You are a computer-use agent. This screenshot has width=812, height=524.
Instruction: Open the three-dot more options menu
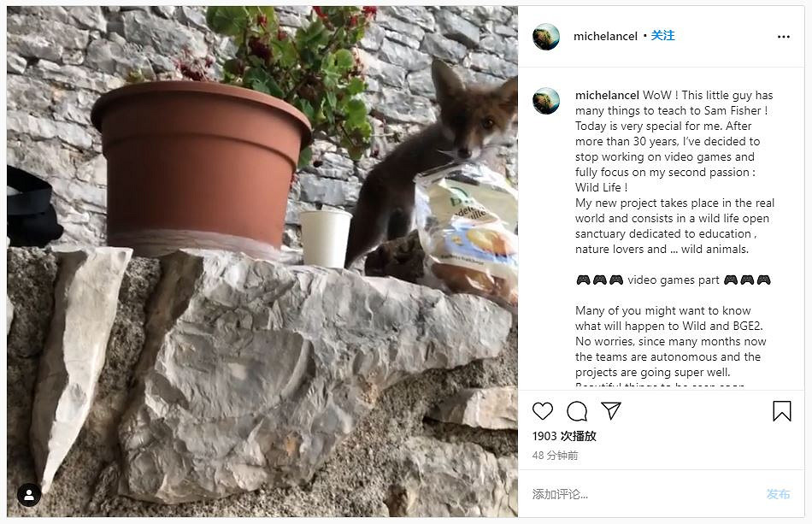tap(783, 37)
